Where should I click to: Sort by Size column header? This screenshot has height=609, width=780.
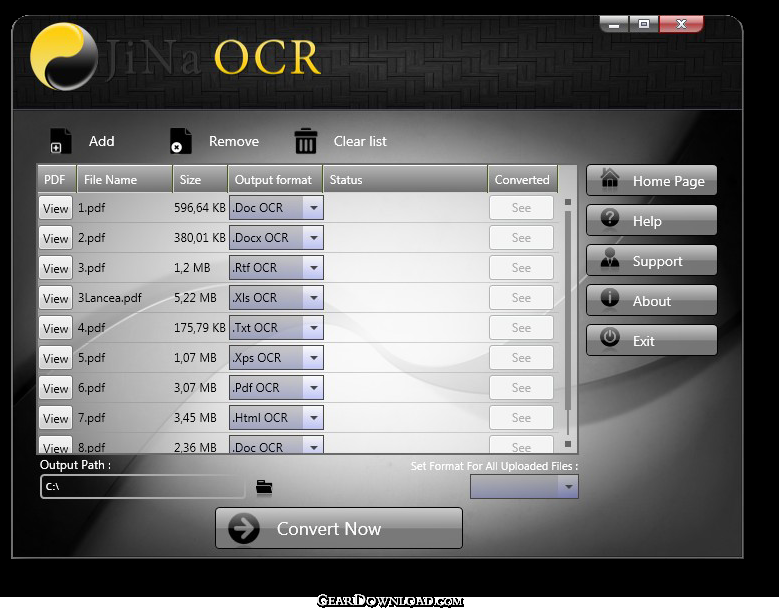[200, 180]
